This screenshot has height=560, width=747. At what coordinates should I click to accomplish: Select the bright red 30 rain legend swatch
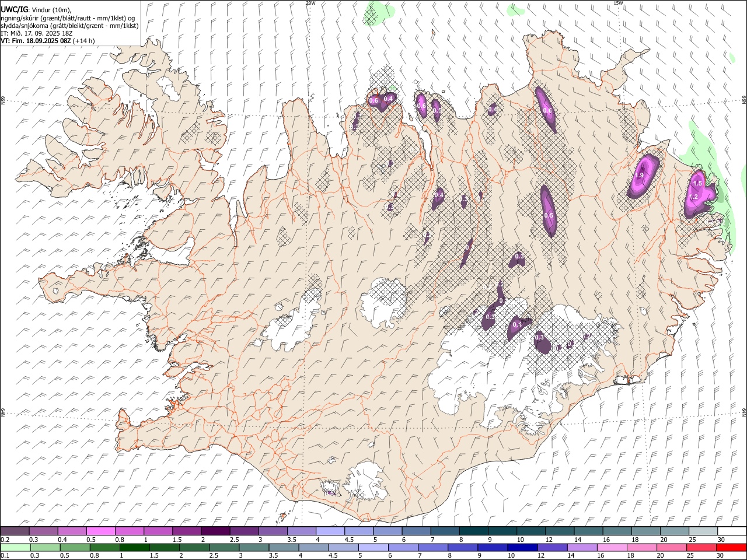click(731, 547)
